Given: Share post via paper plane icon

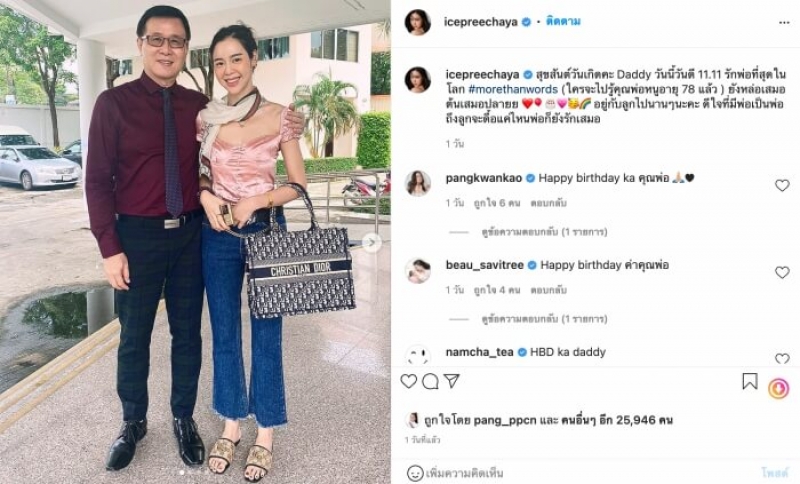Looking at the screenshot, I should (452, 381).
